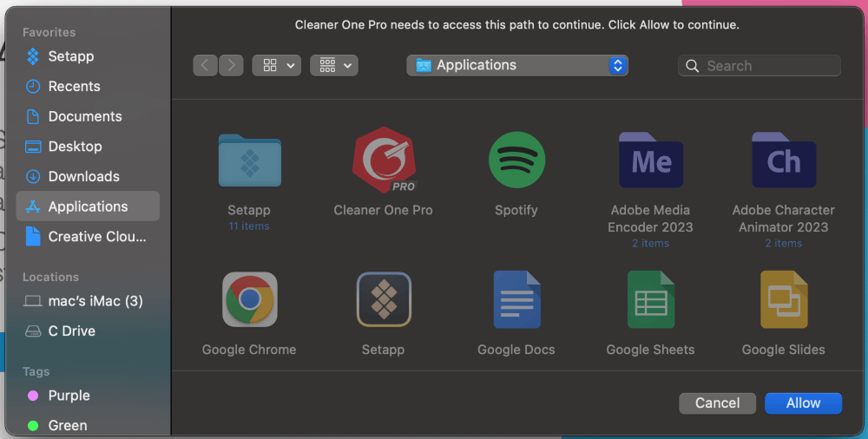Screen dimensions: 868x439
Task: Select the Google Sheets icon
Action: tap(650, 299)
